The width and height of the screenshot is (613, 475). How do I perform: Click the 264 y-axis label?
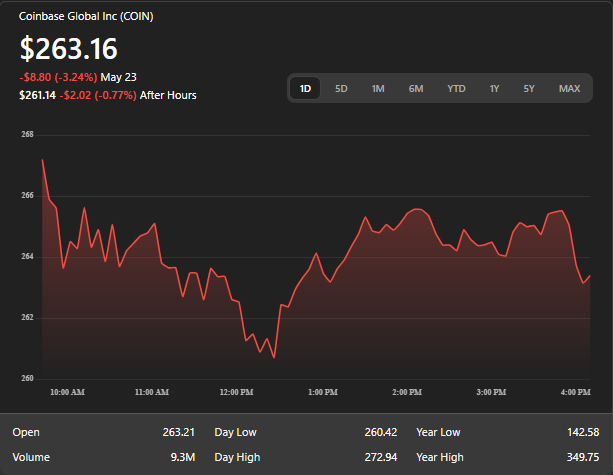tap(27, 256)
